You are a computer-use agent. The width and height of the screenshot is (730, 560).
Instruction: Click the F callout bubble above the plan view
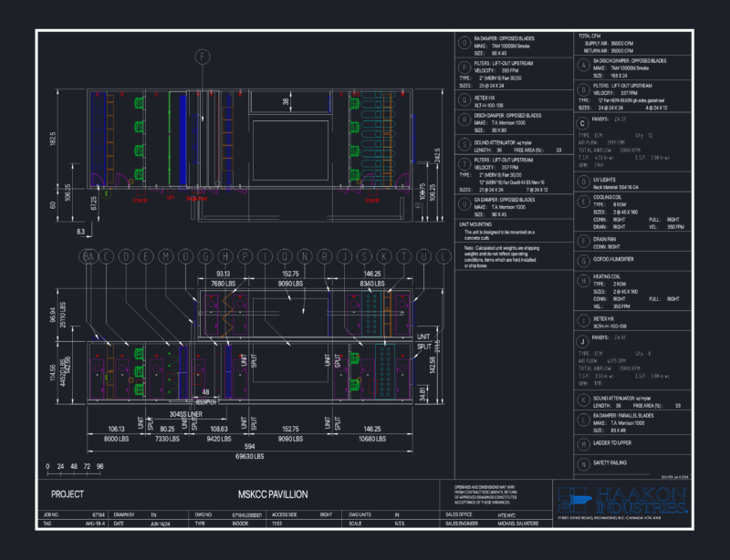[203, 57]
